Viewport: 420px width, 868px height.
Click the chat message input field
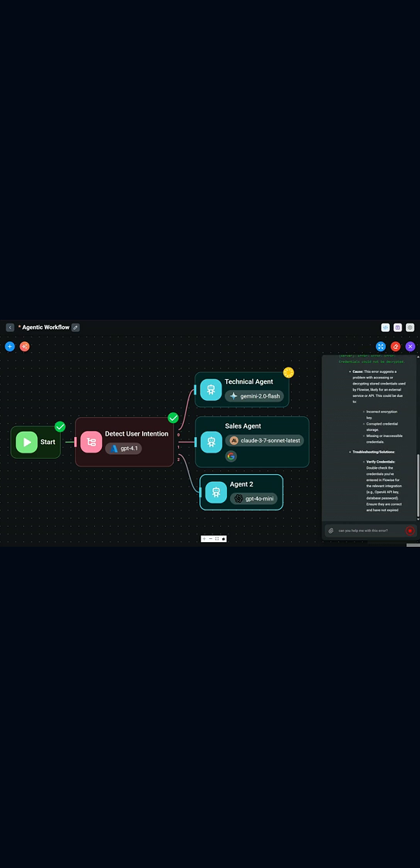click(x=370, y=531)
